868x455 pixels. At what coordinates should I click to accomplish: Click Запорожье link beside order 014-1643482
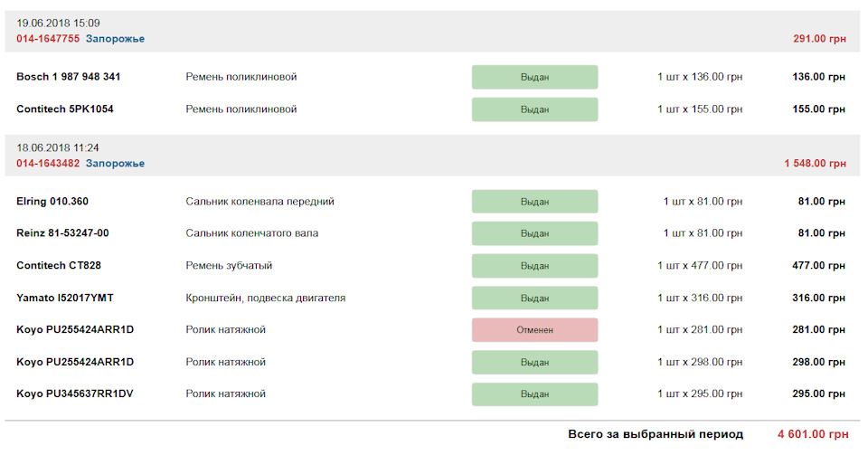coord(115,164)
